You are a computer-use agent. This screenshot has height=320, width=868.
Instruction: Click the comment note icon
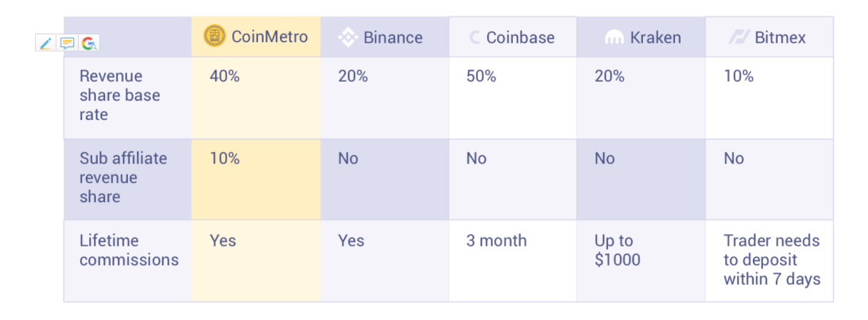click(x=67, y=44)
